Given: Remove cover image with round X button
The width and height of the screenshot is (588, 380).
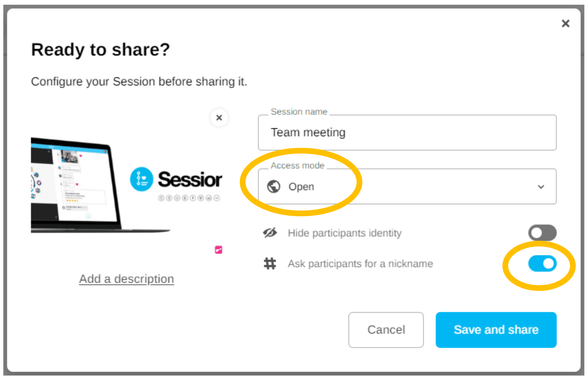Looking at the screenshot, I should 219,118.
